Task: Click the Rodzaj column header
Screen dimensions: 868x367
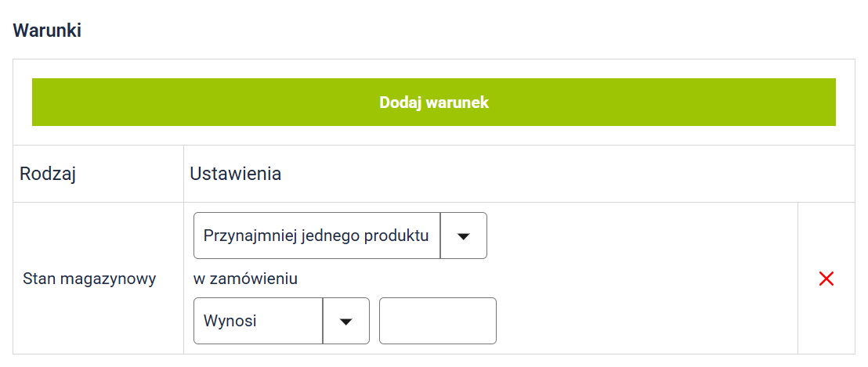Action: coord(47,174)
